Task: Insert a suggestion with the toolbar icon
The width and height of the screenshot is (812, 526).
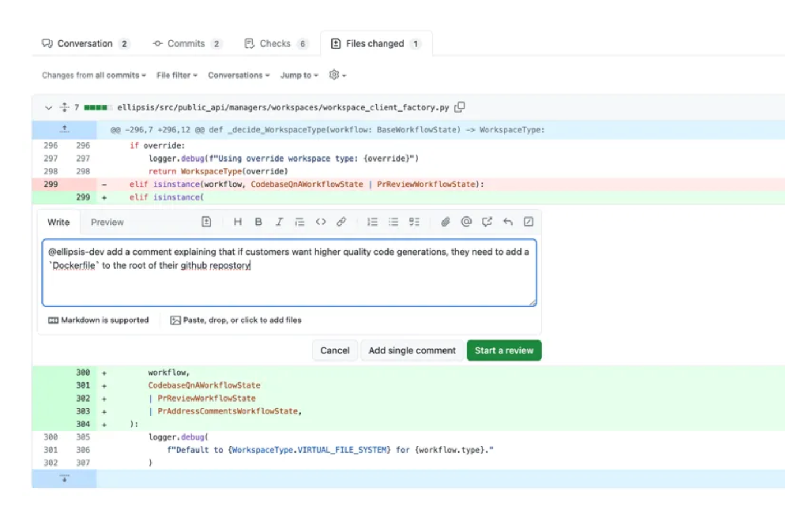Action: [206, 222]
